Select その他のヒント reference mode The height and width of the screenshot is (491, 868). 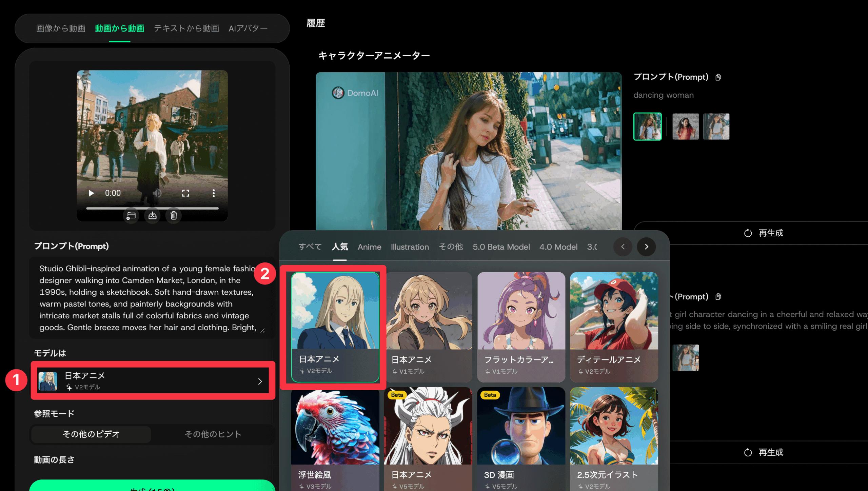coord(213,434)
